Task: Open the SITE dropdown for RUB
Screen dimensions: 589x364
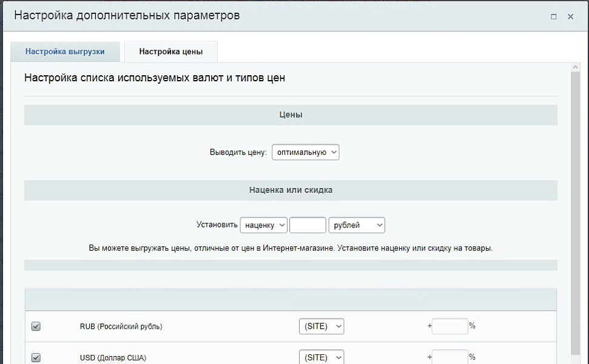Action: pos(321,326)
